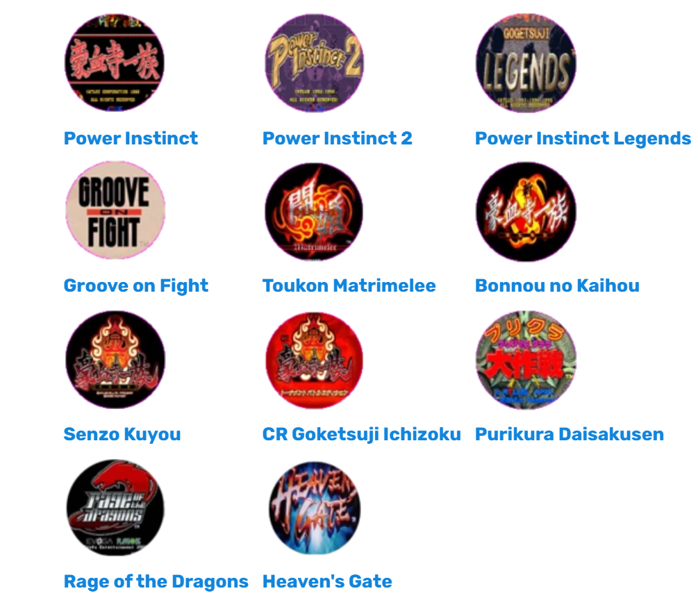Open the Power Instinct 2 link
The height and width of the screenshot is (616, 698).
point(338,138)
